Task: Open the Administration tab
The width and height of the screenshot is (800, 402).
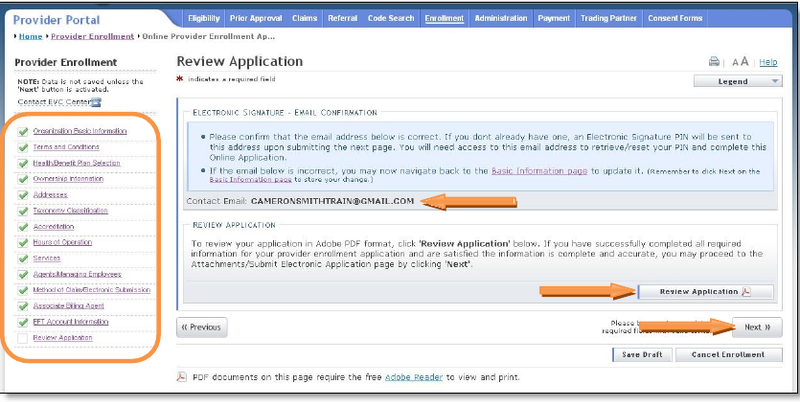Action: [x=501, y=18]
